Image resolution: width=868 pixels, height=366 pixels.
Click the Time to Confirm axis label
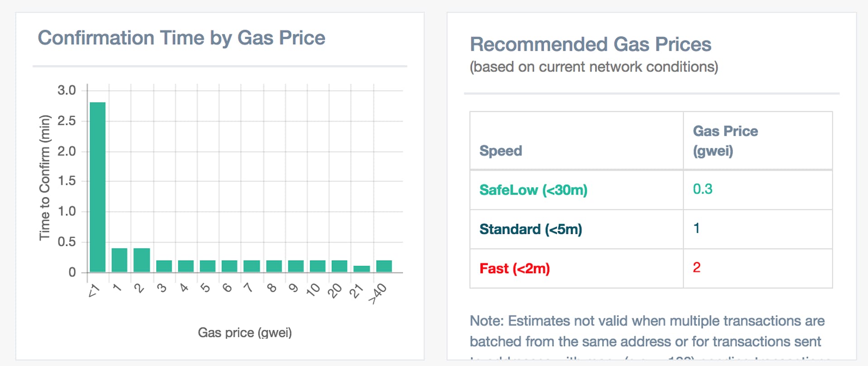coord(44,177)
